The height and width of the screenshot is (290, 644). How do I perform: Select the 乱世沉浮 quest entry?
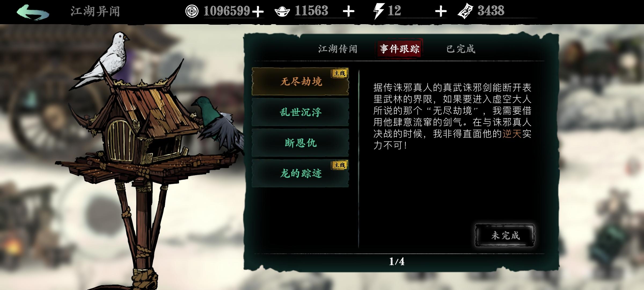[300, 112]
